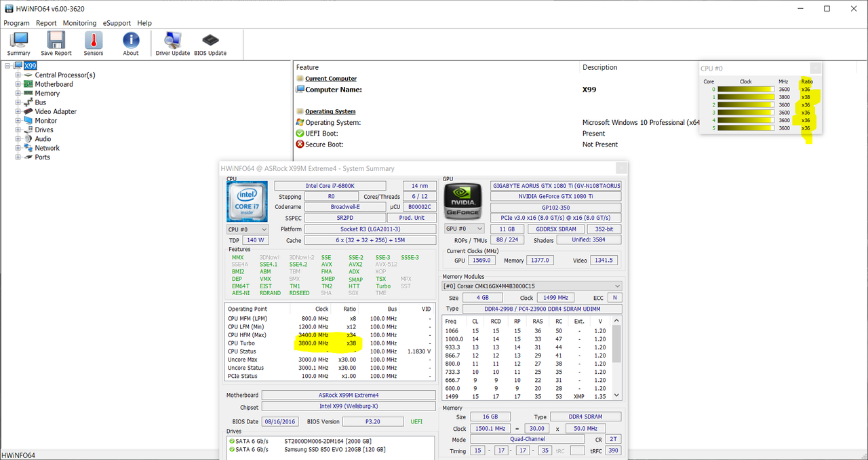The width and height of the screenshot is (868, 460).
Task: Click the Socket R3 (LGA2011-3) platform field
Action: pos(370,229)
